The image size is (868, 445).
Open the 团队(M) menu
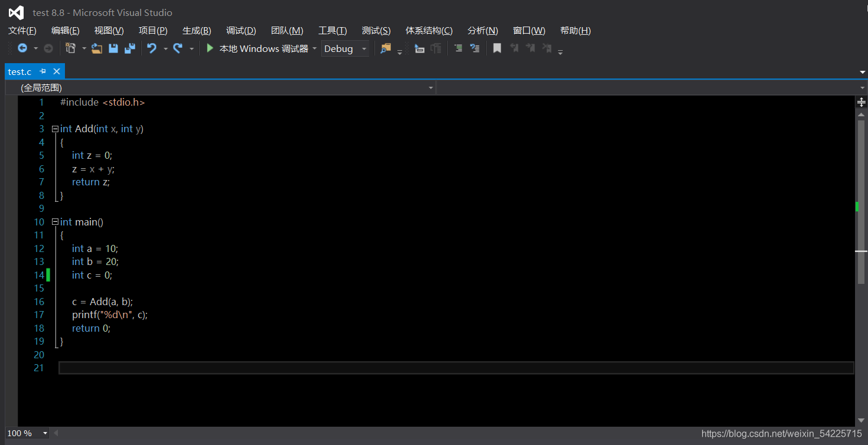pos(287,31)
